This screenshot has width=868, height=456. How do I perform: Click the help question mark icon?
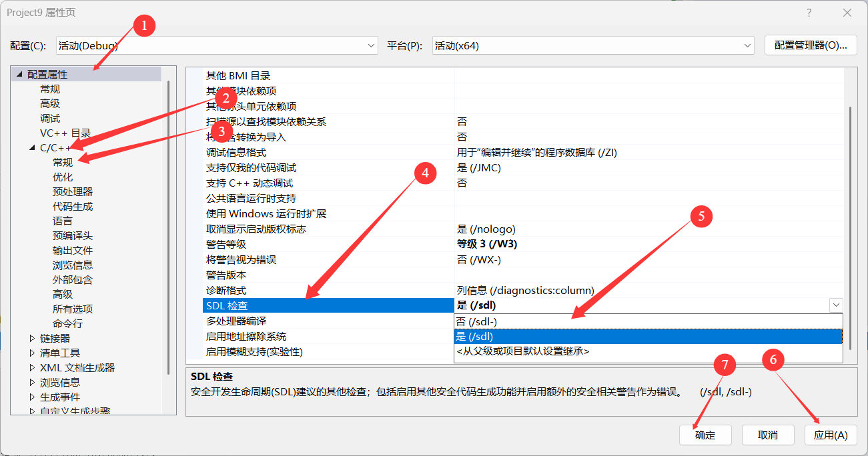click(x=808, y=12)
